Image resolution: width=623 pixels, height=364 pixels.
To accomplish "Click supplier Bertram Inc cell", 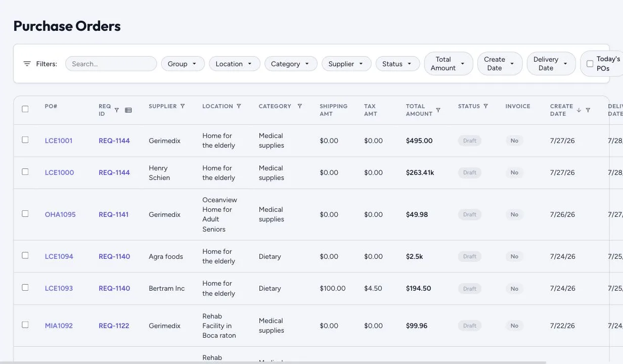I will click(167, 288).
